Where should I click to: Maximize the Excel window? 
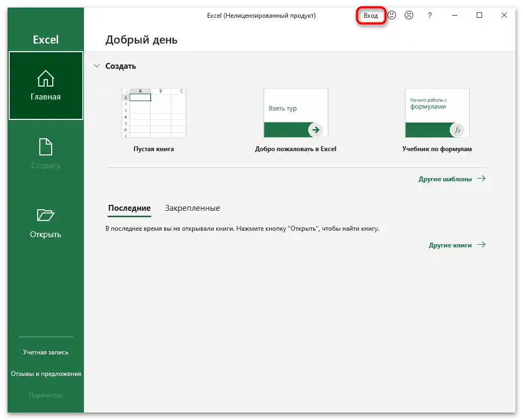pos(479,16)
